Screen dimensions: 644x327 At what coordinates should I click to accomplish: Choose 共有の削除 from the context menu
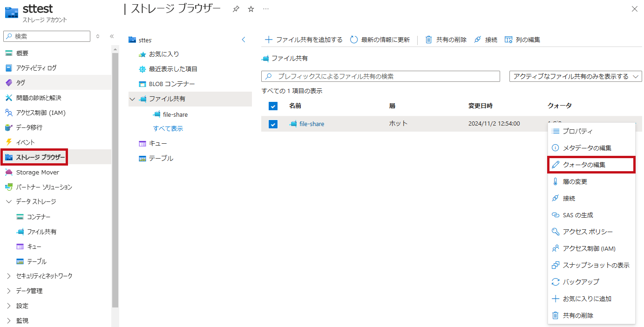click(591, 315)
